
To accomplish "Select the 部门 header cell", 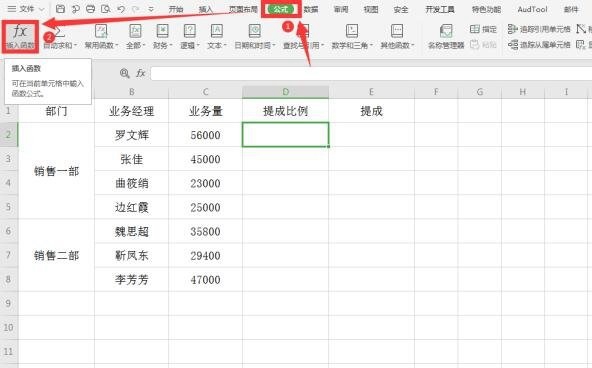I will [x=56, y=111].
